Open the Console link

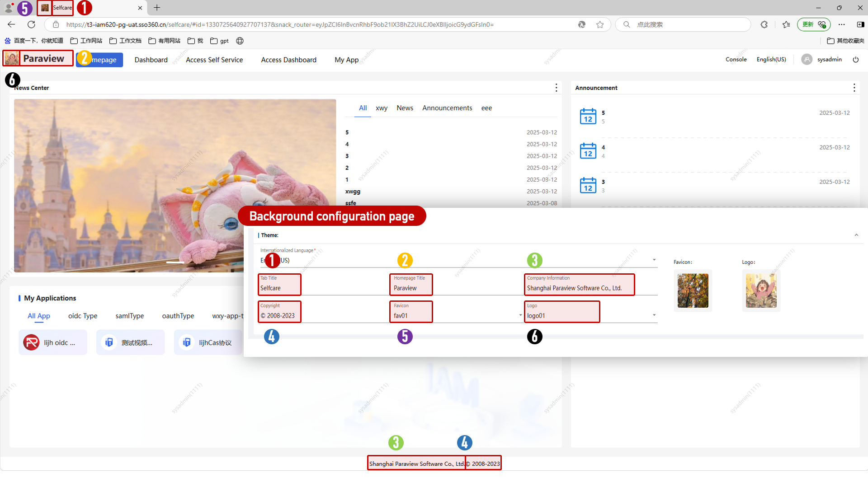click(736, 60)
